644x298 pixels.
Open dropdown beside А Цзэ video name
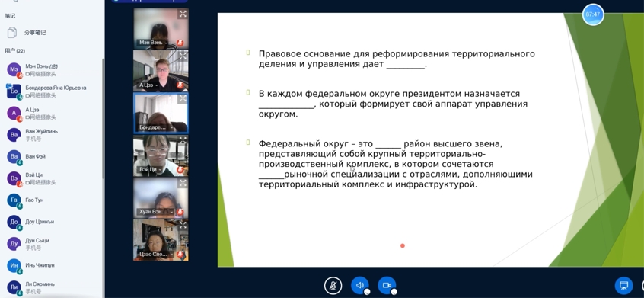coord(157,85)
